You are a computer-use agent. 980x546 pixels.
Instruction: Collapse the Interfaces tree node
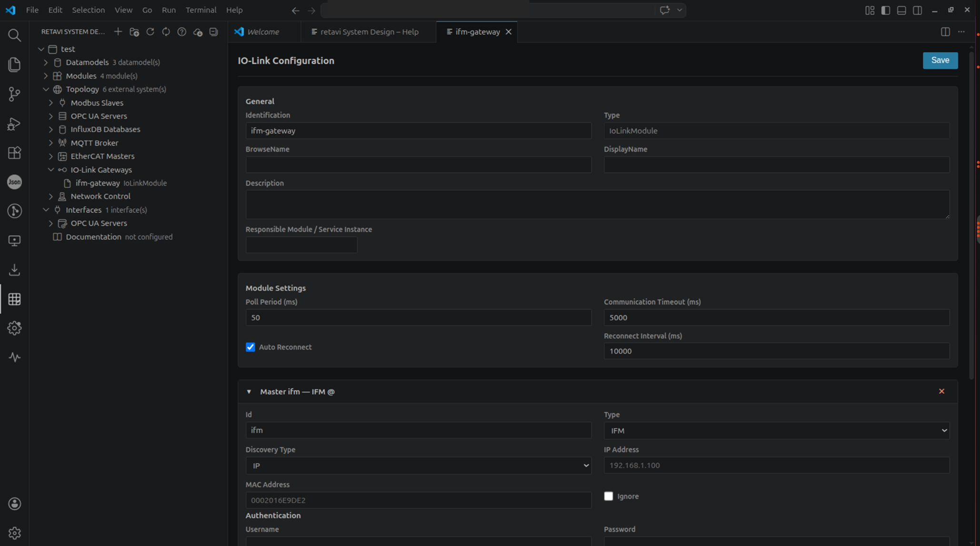click(x=46, y=209)
